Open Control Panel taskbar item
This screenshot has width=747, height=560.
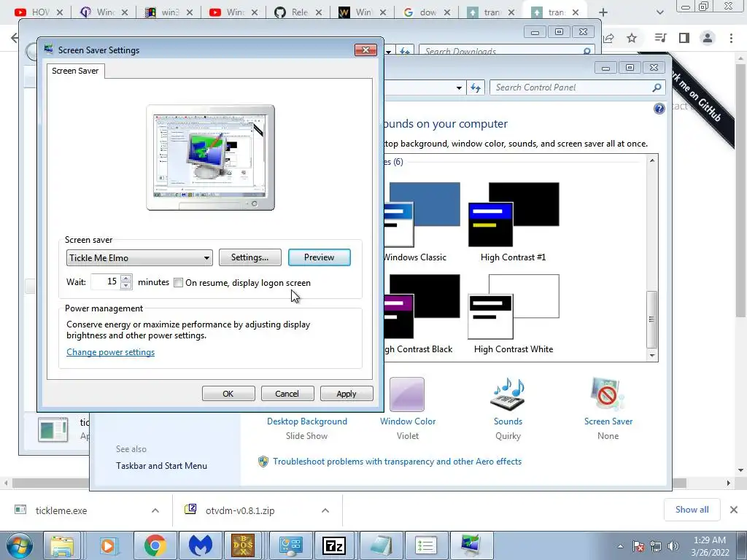[x=290, y=545]
